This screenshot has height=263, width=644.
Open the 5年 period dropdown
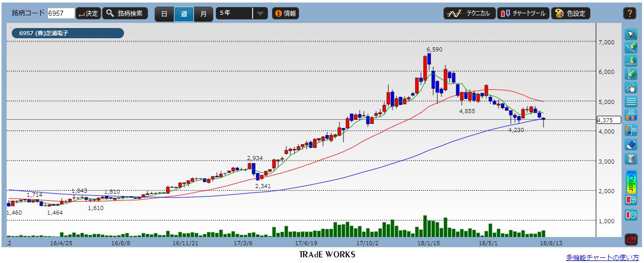[x=242, y=14]
